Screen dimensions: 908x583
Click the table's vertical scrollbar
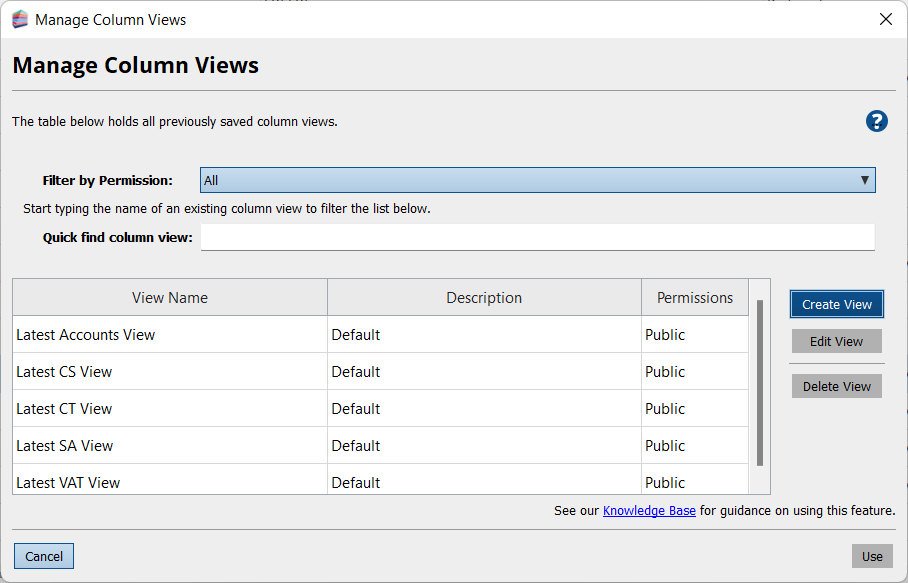[760, 382]
